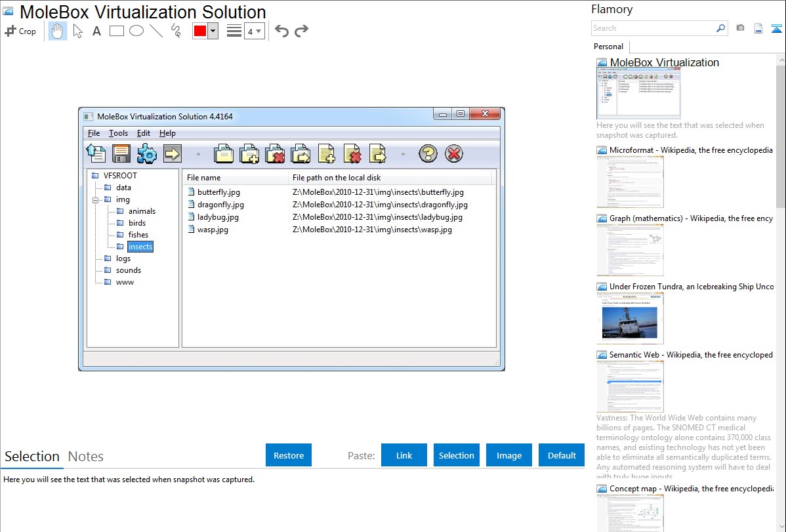Click the red color swatch
Screen dimensions: 786x532
(200, 31)
